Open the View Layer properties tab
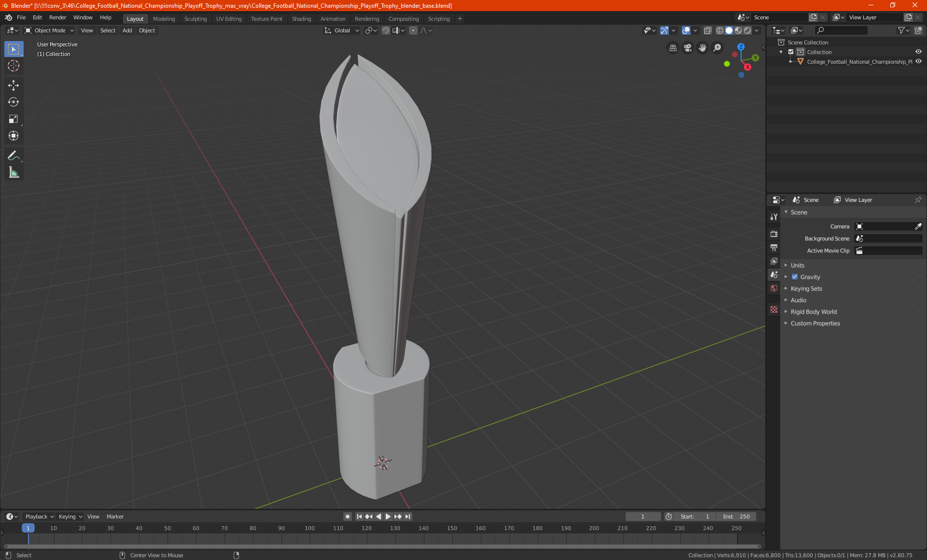Image resolution: width=927 pixels, height=560 pixels. click(x=774, y=261)
